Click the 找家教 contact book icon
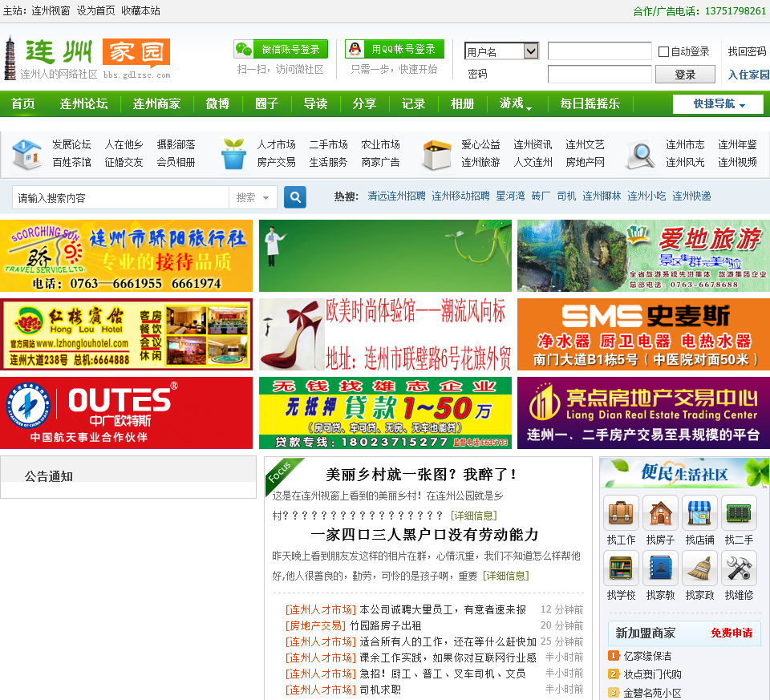Image resolution: width=770 pixels, height=700 pixels. [660, 568]
